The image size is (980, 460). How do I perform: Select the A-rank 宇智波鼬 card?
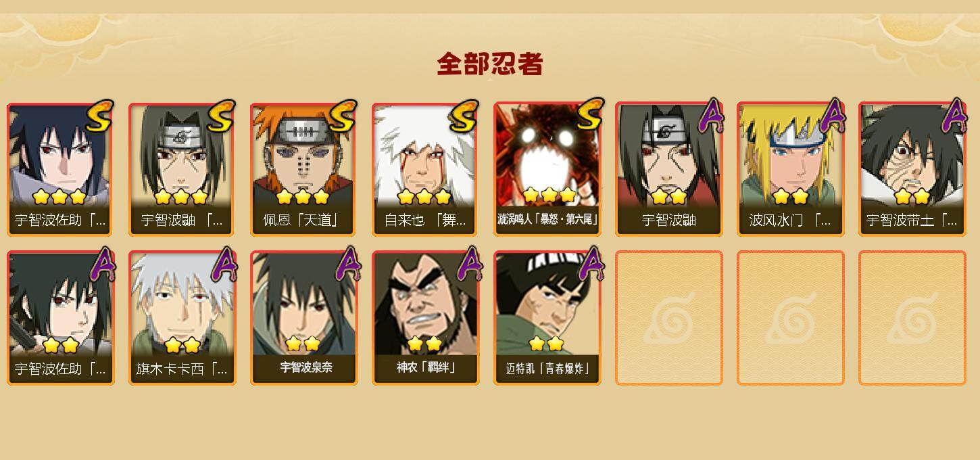[x=668, y=169]
